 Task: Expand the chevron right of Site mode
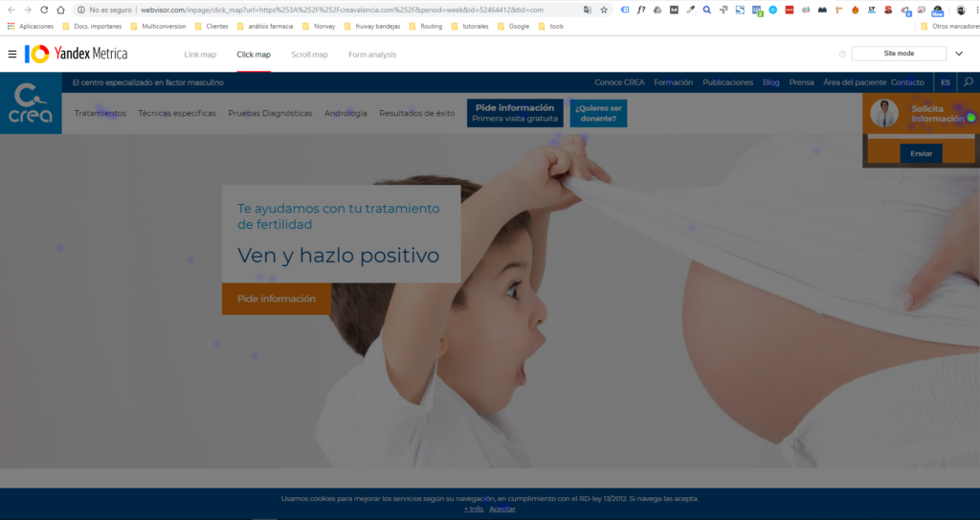[x=959, y=54]
